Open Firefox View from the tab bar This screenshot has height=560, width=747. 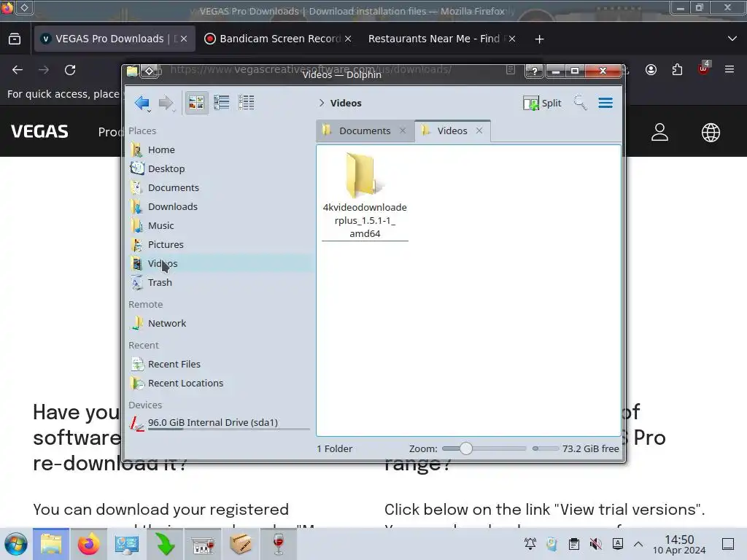click(15, 39)
